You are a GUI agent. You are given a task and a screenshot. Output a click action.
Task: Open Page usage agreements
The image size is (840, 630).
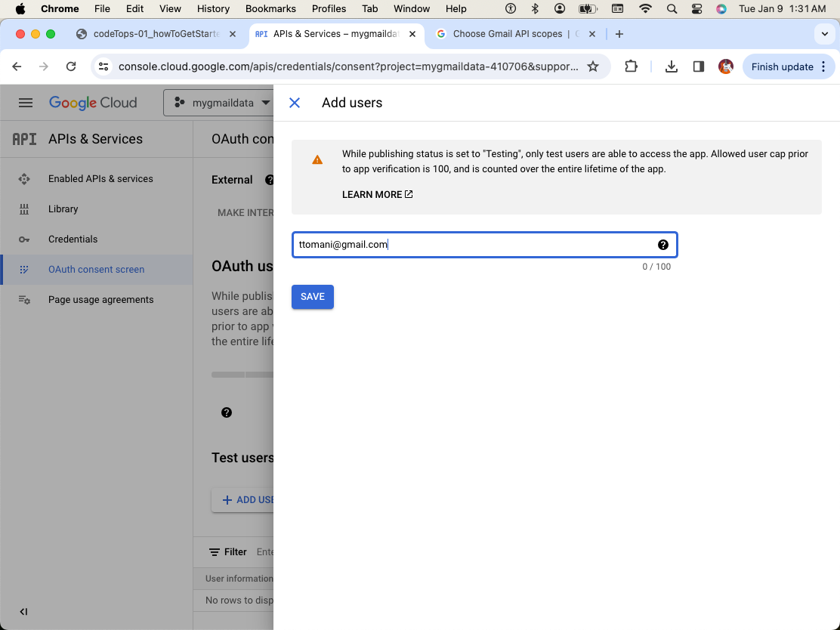click(x=100, y=299)
